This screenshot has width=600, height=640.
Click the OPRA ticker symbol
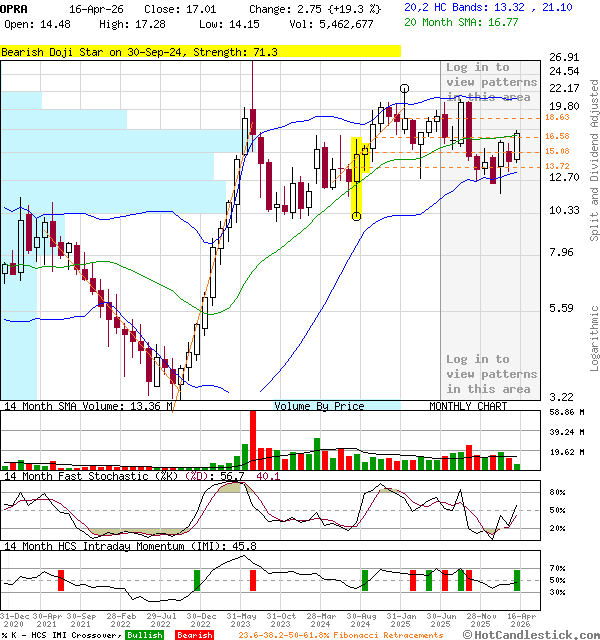point(13,8)
